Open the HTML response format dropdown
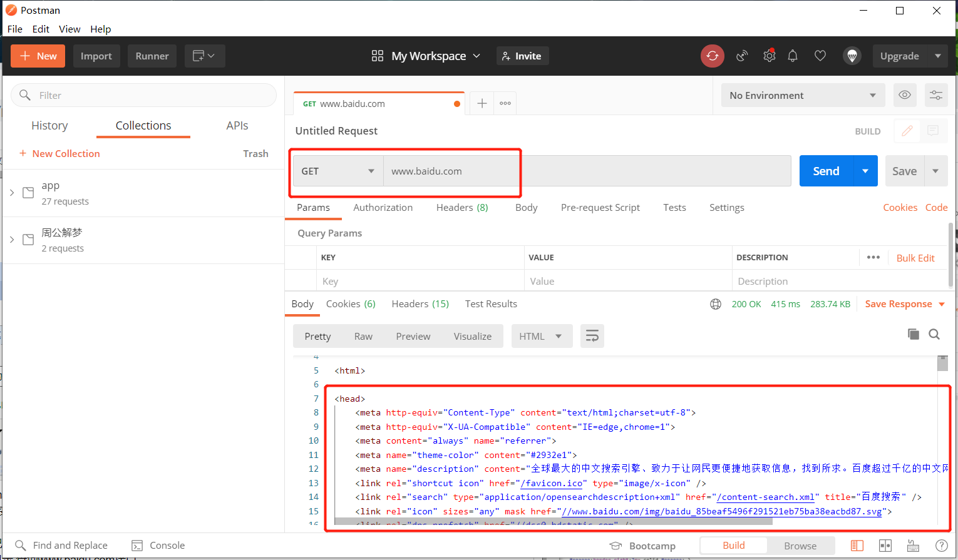 click(542, 336)
